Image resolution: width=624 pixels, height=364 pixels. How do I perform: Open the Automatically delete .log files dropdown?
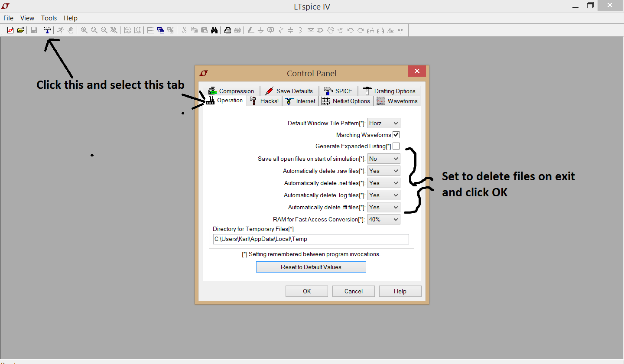click(383, 195)
